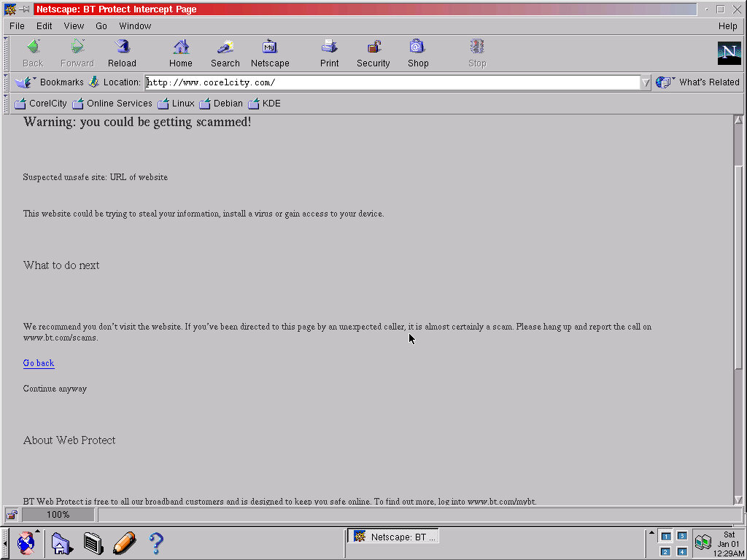Click the Reload toolbar icon
The width and height of the screenshot is (747, 560).
coord(122,53)
